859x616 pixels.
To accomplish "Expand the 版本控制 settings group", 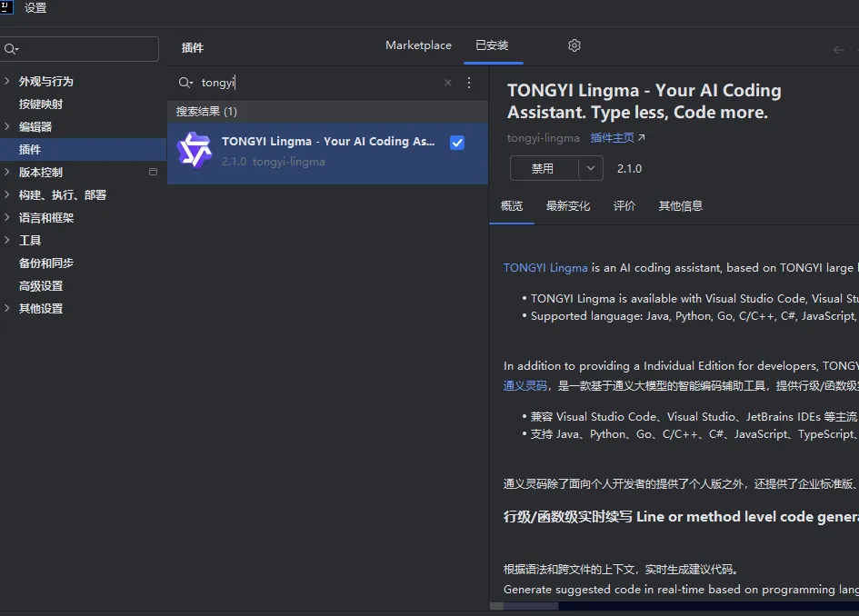I will pyautogui.click(x=7, y=172).
